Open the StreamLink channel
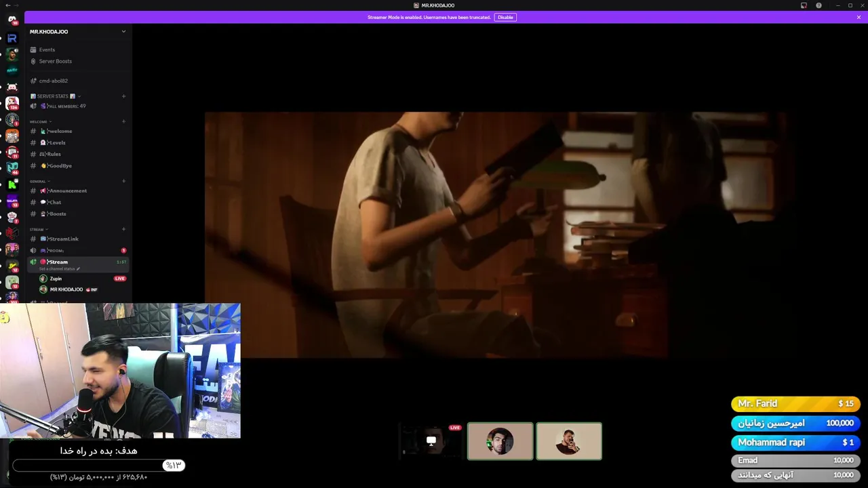The image size is (868, 488). tap(77, 239)
